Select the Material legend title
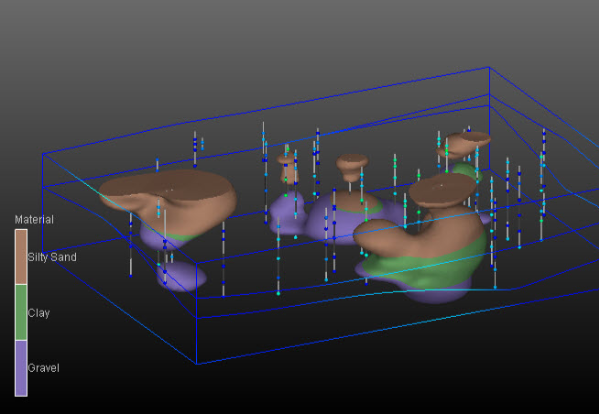The image size is (599, 414). pos(34,220)
